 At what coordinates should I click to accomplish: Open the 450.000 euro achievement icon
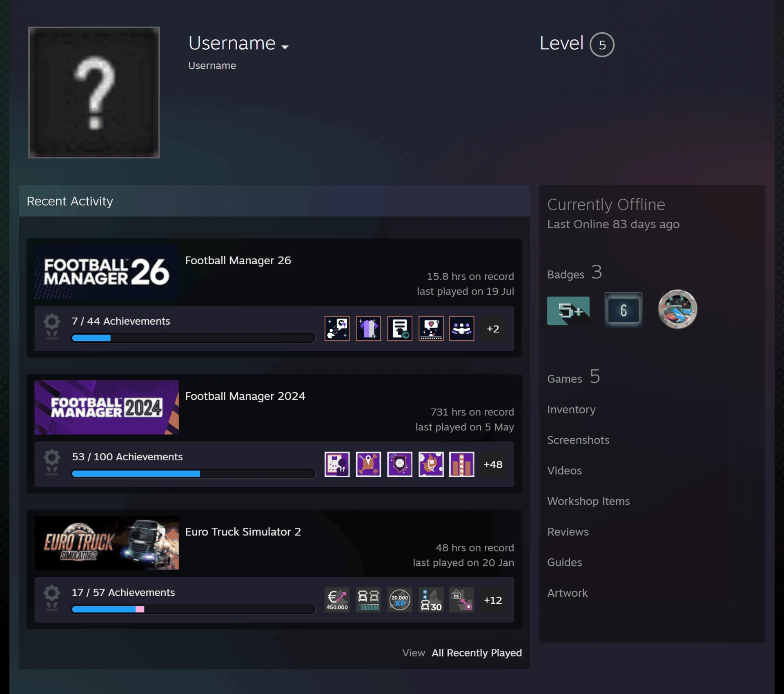(x=337, y=600)
